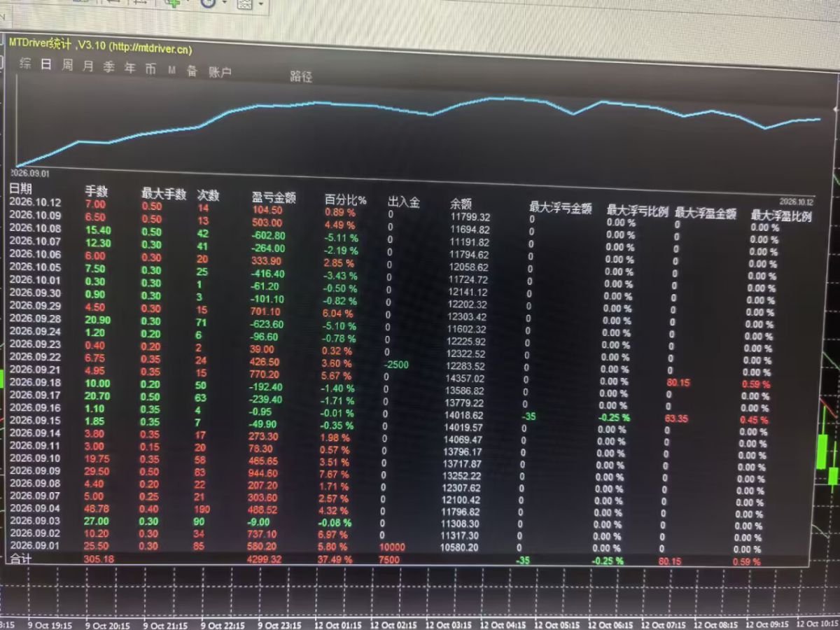Image resolution: width=840 pixels, height=630 pixels.
Task: Select the 2026.09.28 date row label
Action: [36, 319]
